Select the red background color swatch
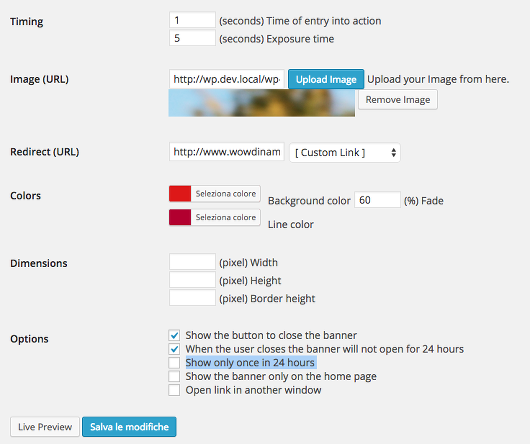Screen dimensions: 530x444 point(180,194)
